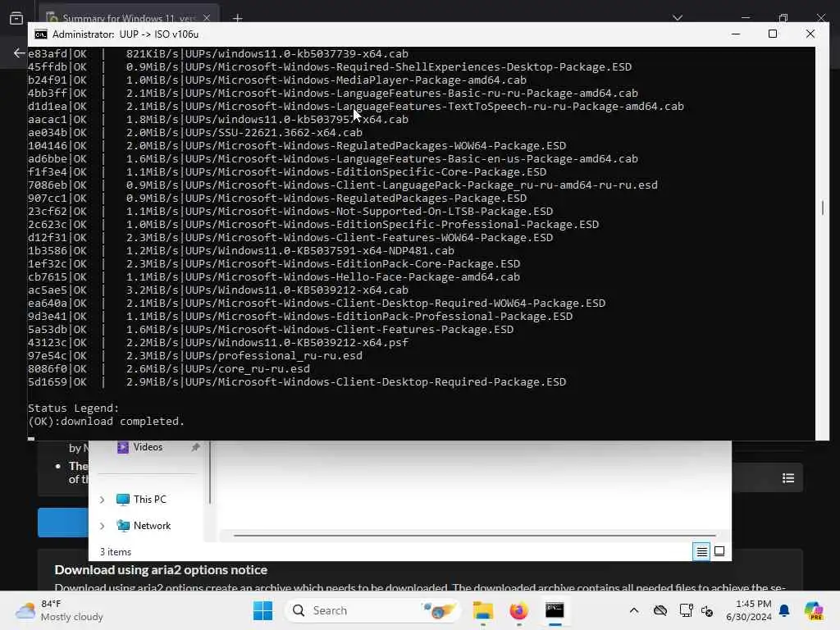Image resolution: width=840 pixels, height=630 pixels.
Task: Open new browser tab with plus button
Action: click(x=237, y=18)
